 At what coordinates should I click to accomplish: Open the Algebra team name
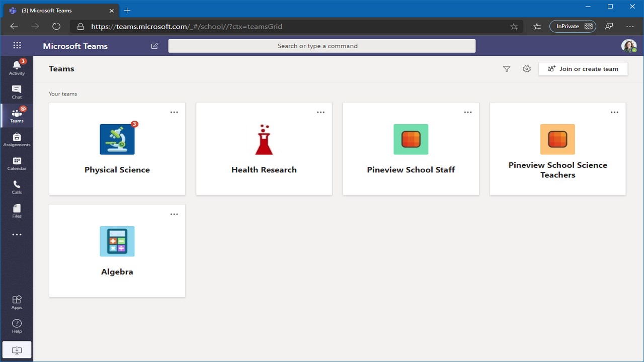point(117,272)
